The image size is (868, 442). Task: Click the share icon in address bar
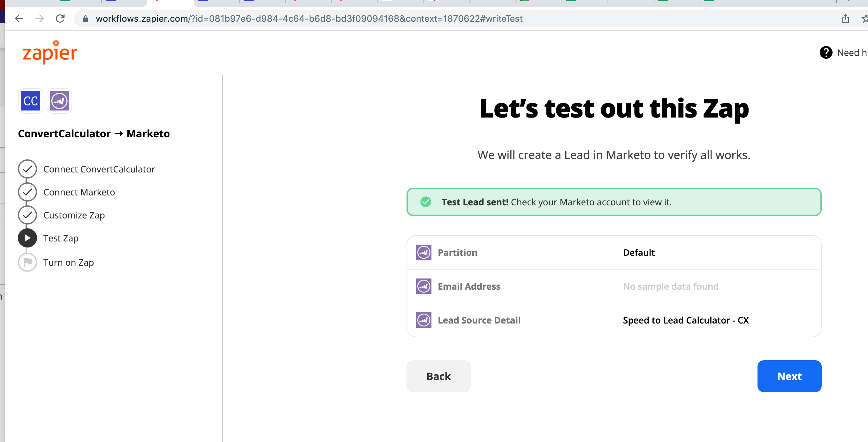coord(845,19)
